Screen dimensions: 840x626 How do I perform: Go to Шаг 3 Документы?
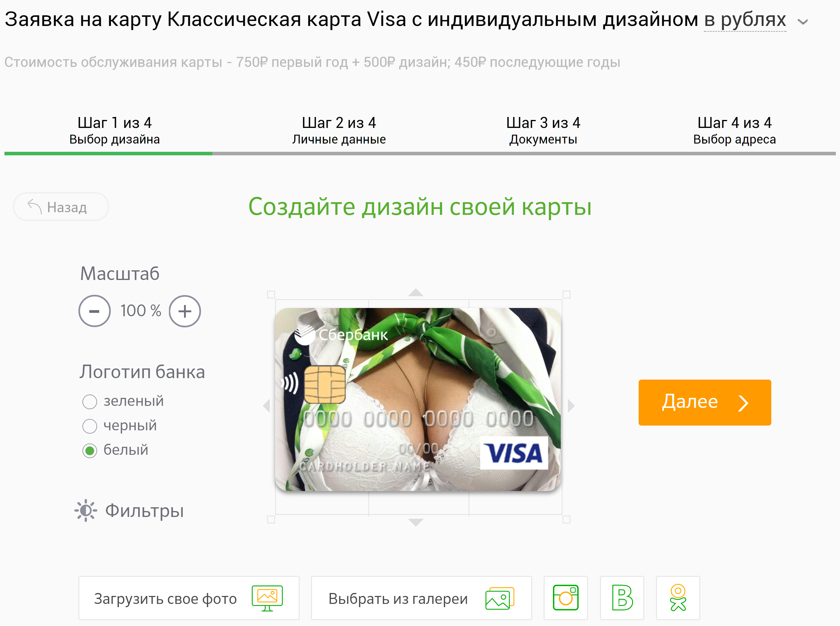543,130
